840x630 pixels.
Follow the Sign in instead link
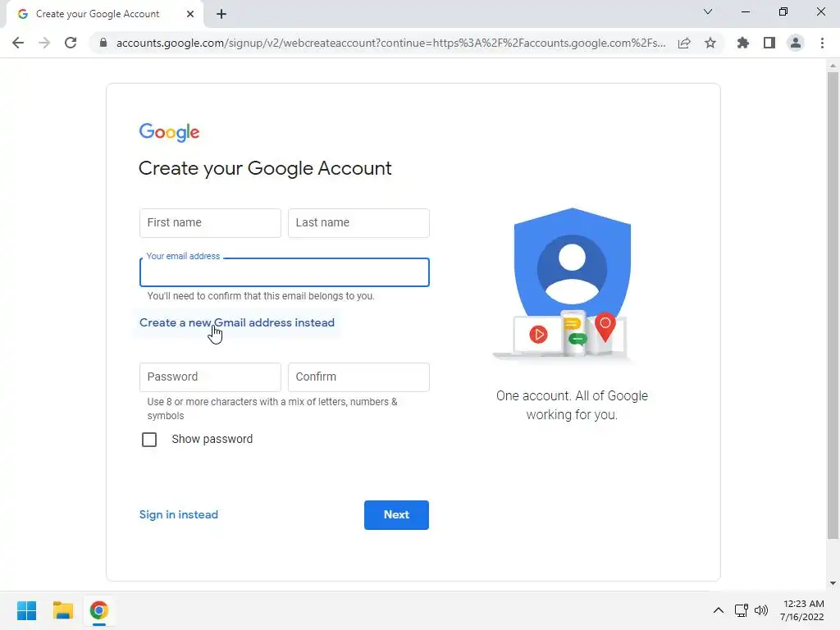point(178,515)
